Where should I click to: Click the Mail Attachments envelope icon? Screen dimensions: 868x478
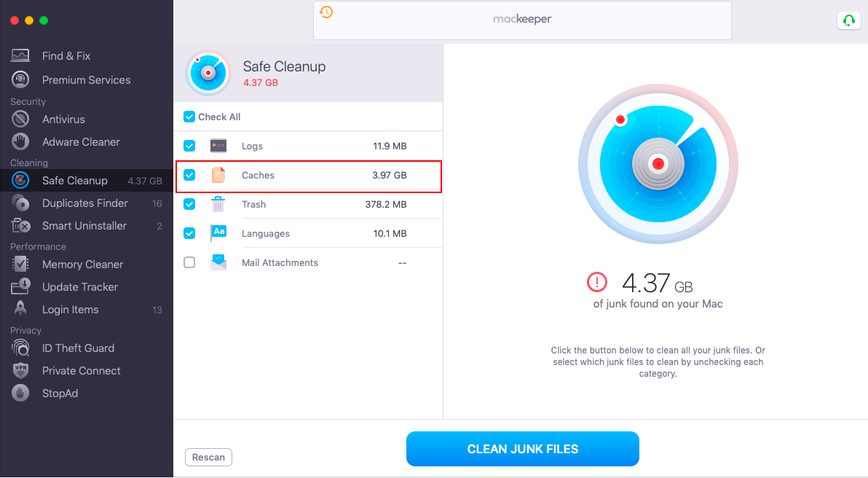[x=218, y=262]
